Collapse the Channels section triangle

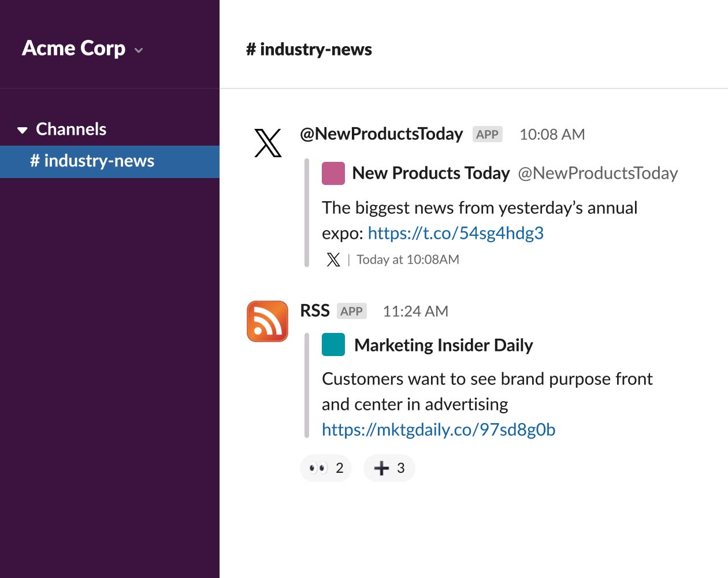click(x=23, y=130)
